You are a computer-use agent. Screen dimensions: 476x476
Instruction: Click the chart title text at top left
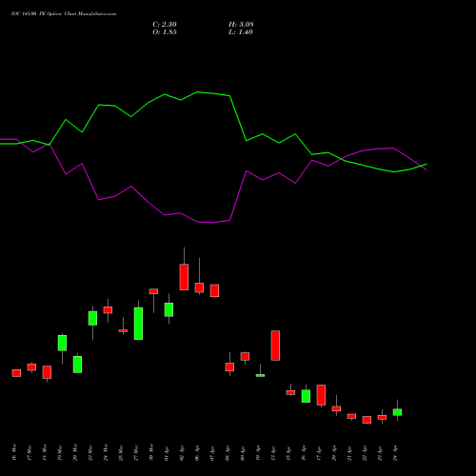pos(64,14)
